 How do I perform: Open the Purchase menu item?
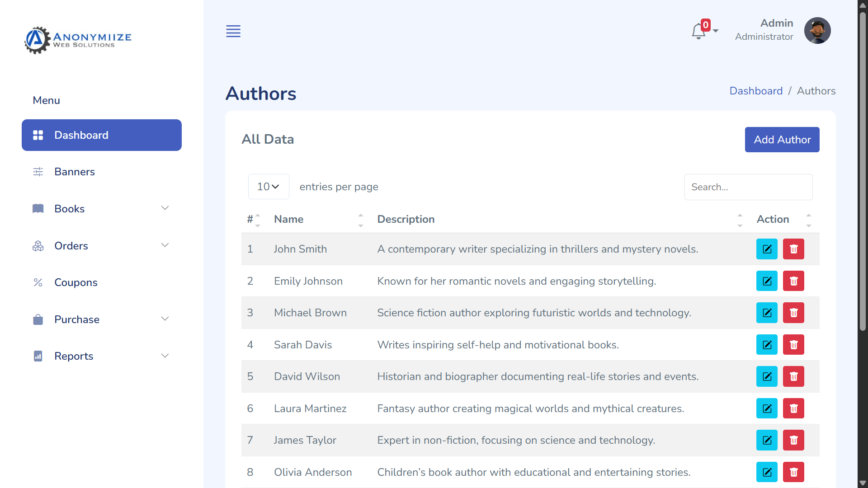click(x=102, y=319)
